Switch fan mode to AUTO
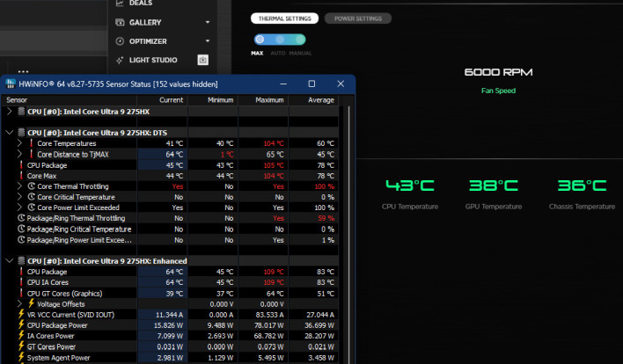 (x=279, y=40)
